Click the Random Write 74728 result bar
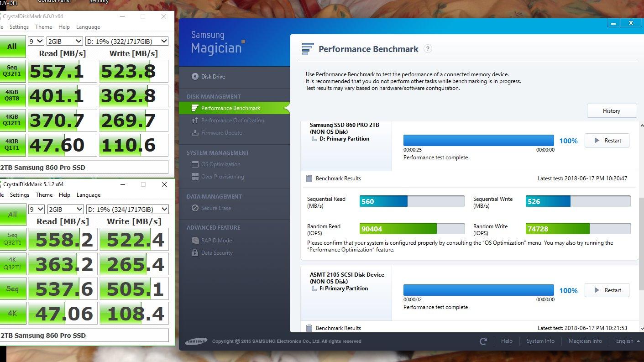 point(578,229)
